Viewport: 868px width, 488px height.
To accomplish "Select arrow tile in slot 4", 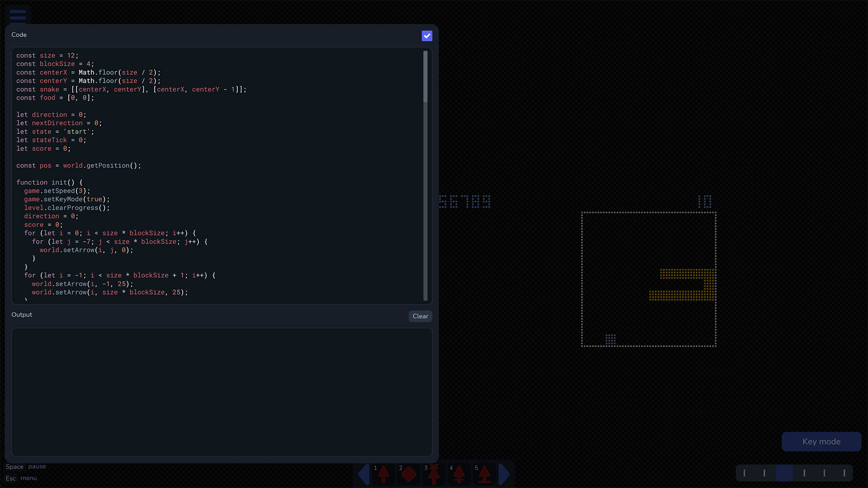I will (459, 474).
